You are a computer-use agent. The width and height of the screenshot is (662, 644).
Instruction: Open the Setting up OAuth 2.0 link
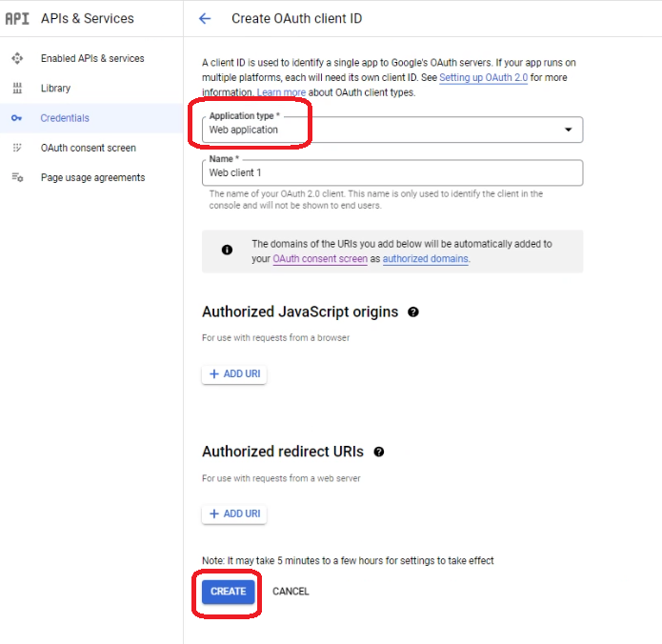[483, 77]
